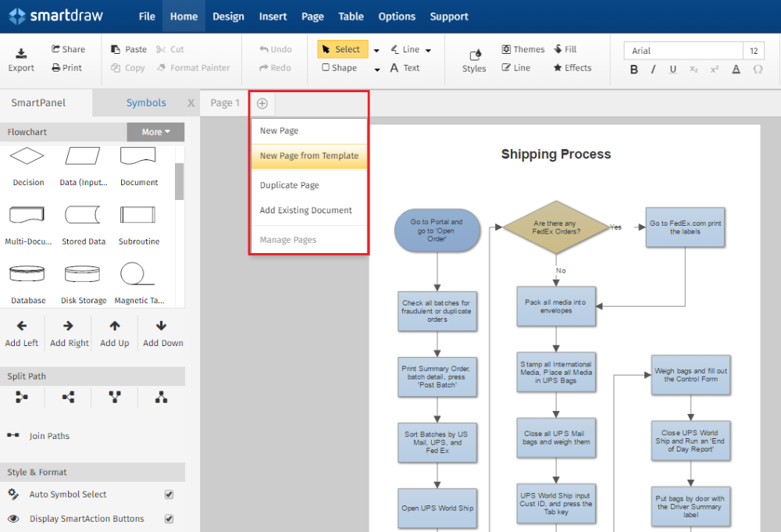The image size is (781, 532).
Task: Click the Join Paths button
Action: (38, 436)
